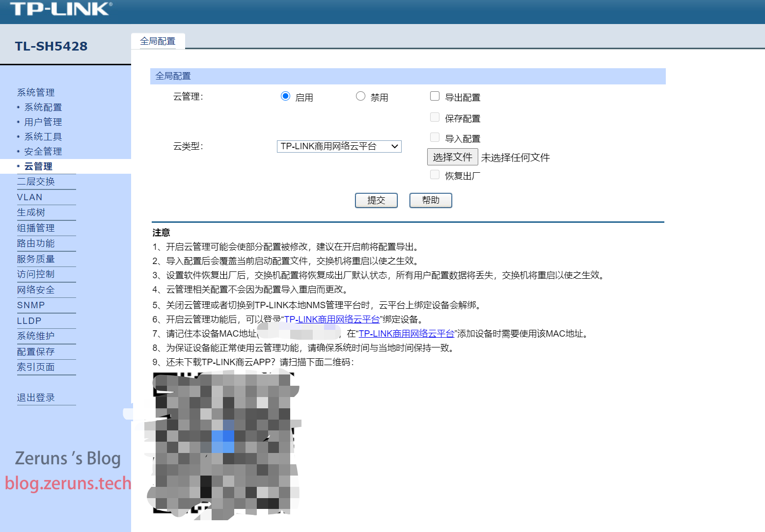This screenshot has width=765, height=532.
Task: Check the 导入配置 checkbox
Action: tap(435, 137)
